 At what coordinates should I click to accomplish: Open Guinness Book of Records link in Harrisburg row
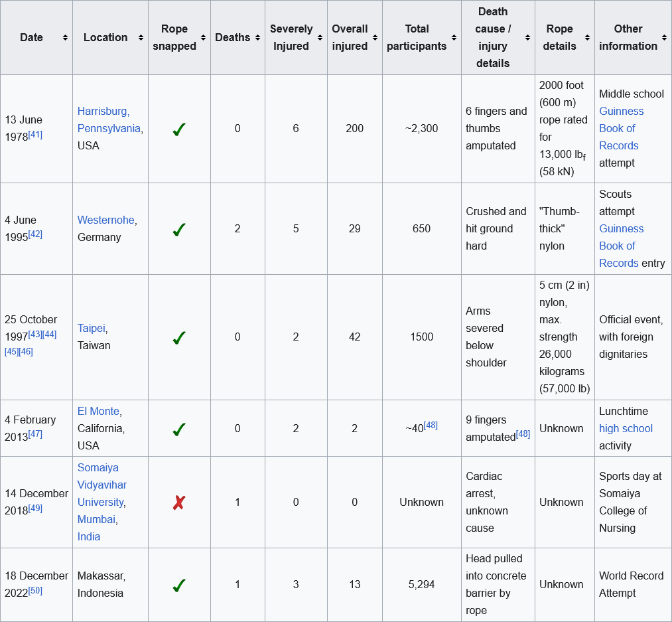[x=621, y=128]
